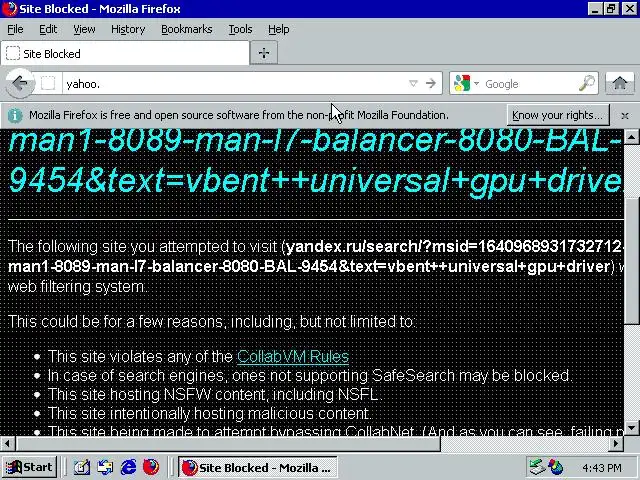Click the Firefox logo in the title bar
The image size is (640, 480).
click(x=9, y=9)
